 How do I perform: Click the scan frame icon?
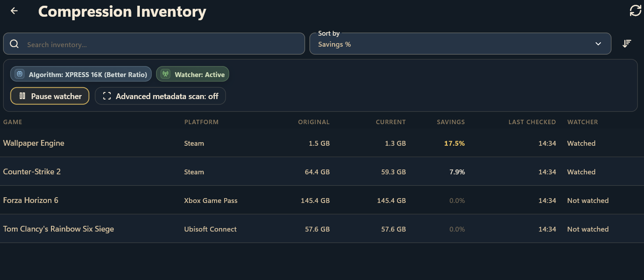(107, 96)
